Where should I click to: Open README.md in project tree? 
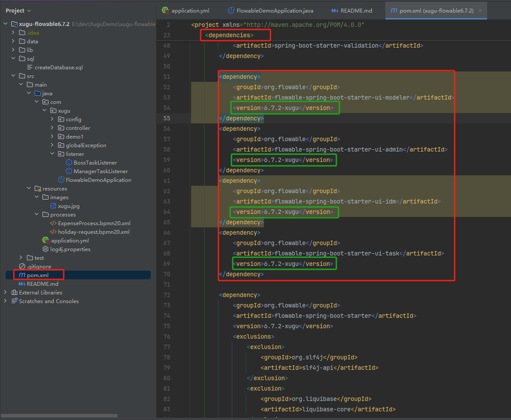pos(42,284)
